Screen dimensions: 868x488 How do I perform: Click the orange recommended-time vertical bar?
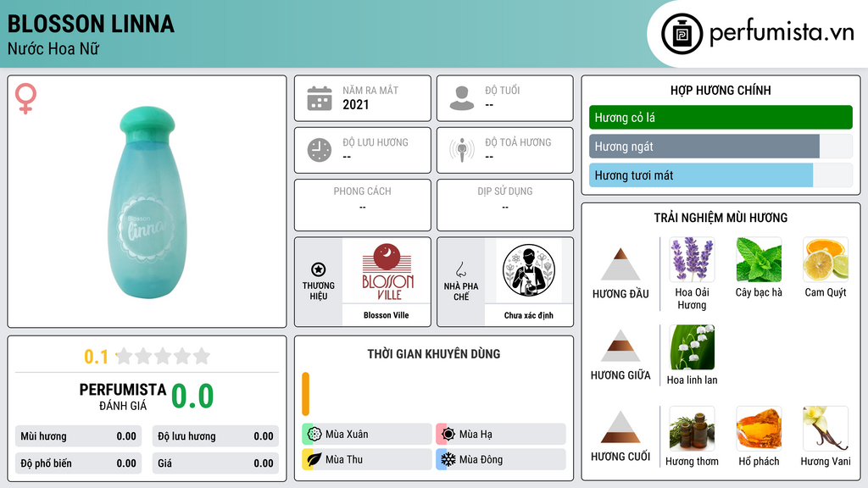click(305, 394)
